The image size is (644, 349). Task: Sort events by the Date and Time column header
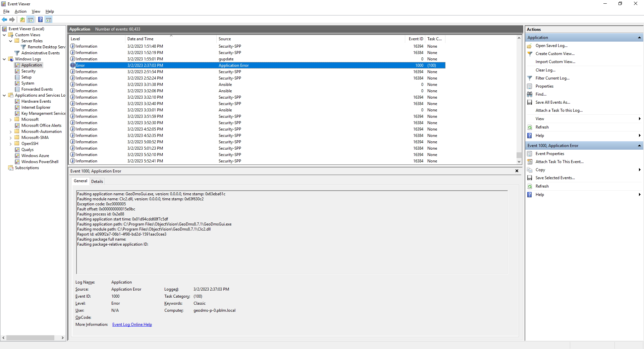(x=141, y=39)
